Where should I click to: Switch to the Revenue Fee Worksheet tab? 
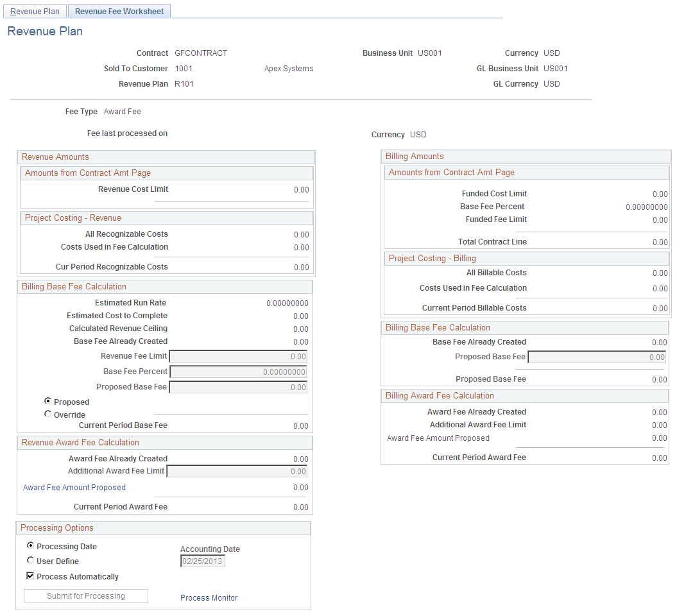[119, 11]
